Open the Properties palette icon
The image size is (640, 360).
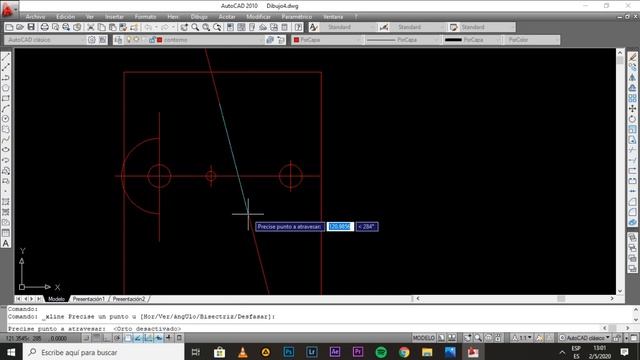coord(230,27)
